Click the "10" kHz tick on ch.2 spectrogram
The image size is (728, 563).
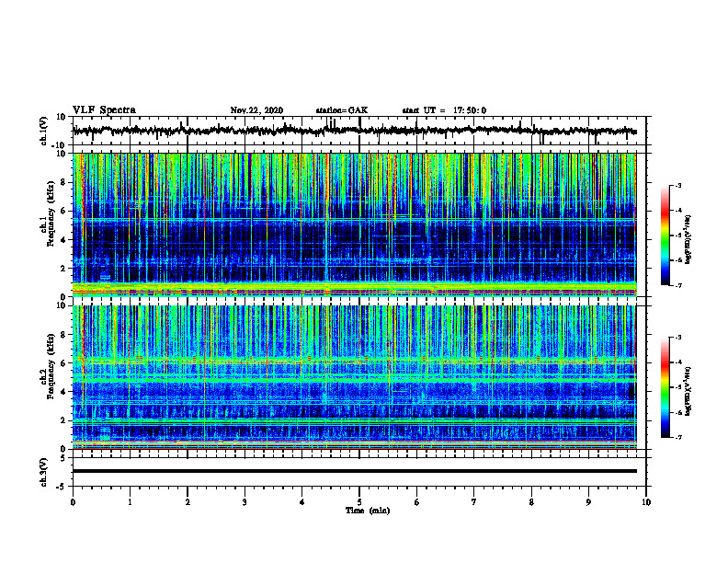click(63, 305)
